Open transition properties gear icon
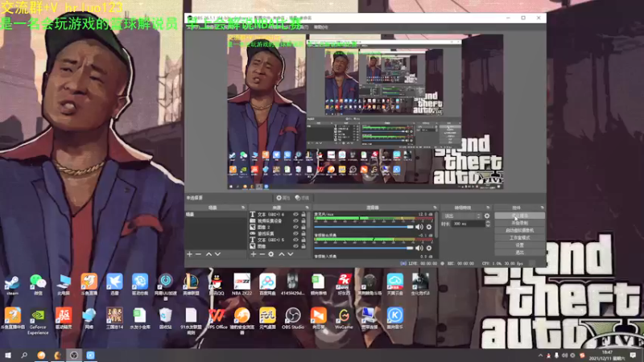The height and width of the screenshot is (362, 644). point(487,216)
